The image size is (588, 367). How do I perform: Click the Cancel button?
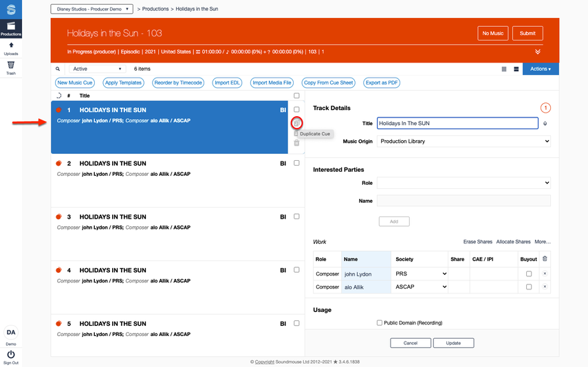pyautogui.click(x=411, y=343)
